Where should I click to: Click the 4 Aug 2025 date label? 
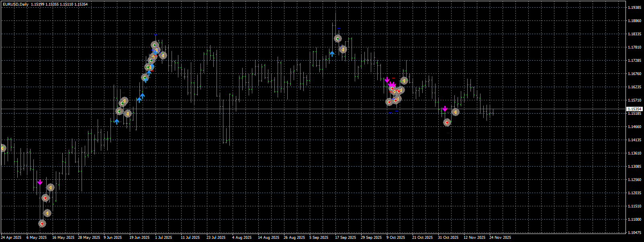242,238
